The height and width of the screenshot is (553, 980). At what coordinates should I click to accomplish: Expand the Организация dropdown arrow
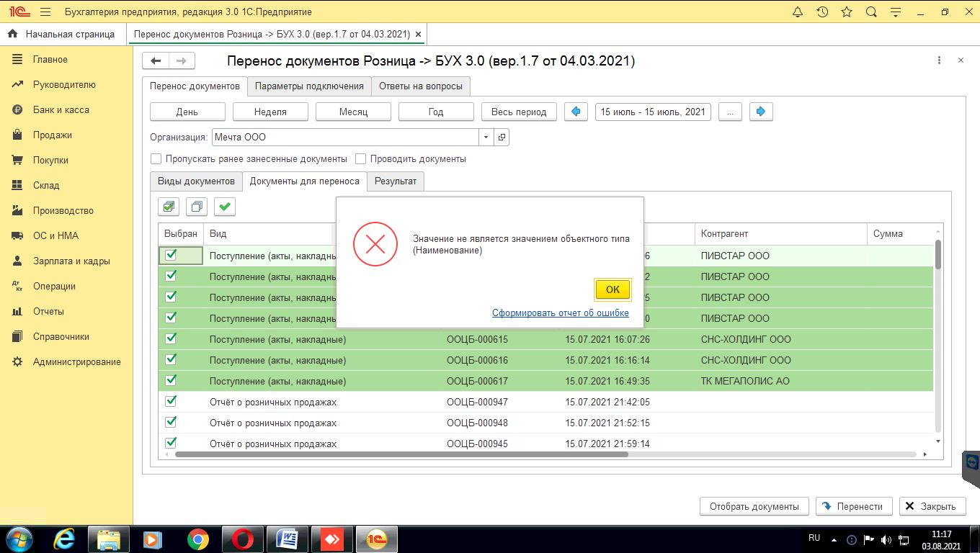(x=486, y=137)
